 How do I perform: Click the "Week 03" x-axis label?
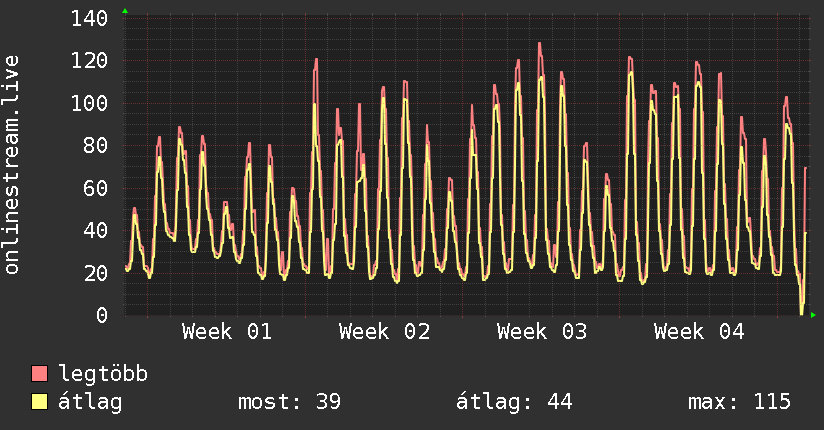[x=542, y=332]
